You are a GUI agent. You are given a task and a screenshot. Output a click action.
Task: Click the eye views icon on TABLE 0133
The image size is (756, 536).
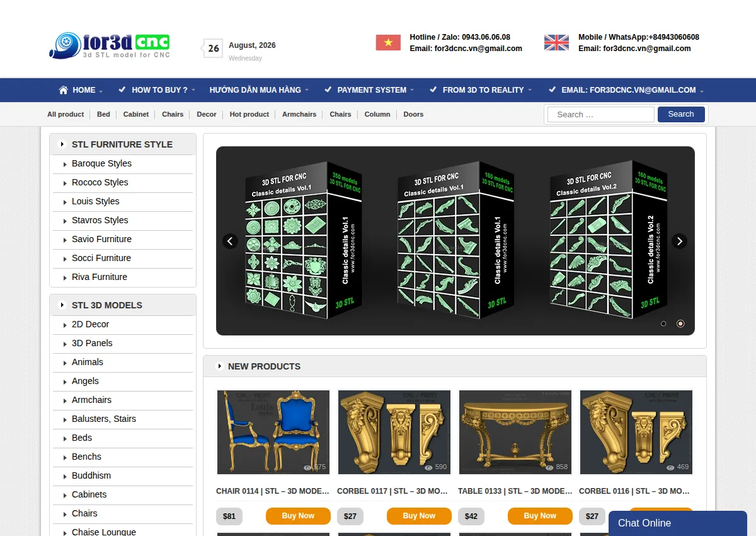click(x=549, y=467)
